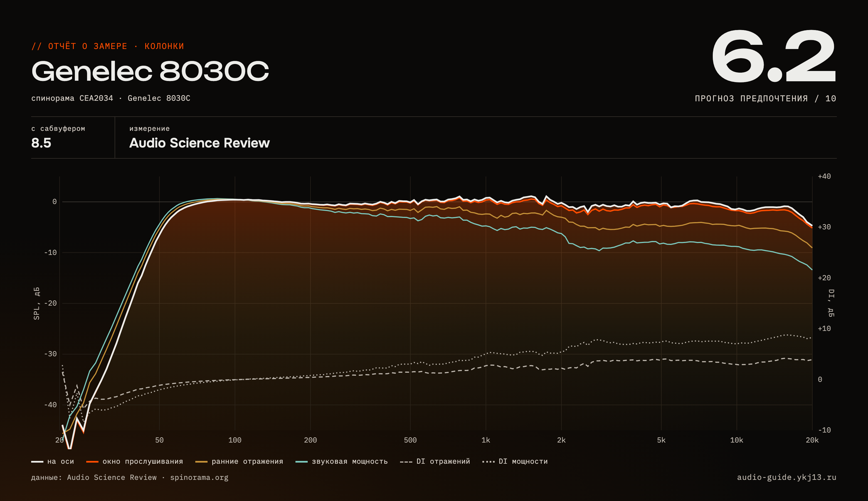Click the "200" frequency axis label
Image resolution: width=868 pixels, height=501 pixels.
coord(310,440)
